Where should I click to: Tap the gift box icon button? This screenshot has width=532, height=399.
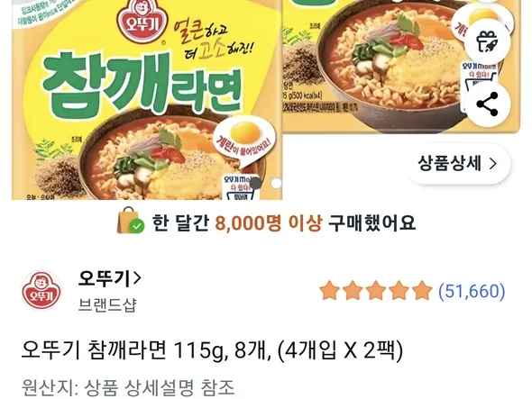pyautogui.click(x=487, y=42)
